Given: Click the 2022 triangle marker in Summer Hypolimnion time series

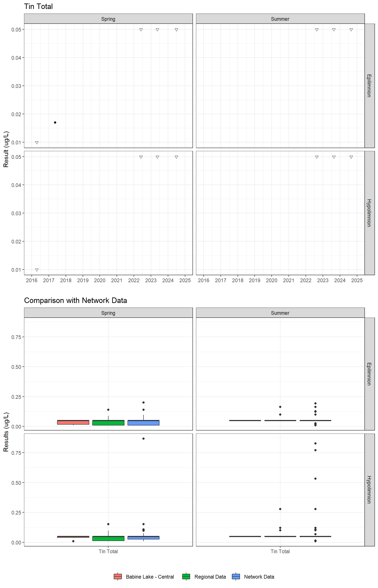Looking at the screenshot, I should 317,157.
